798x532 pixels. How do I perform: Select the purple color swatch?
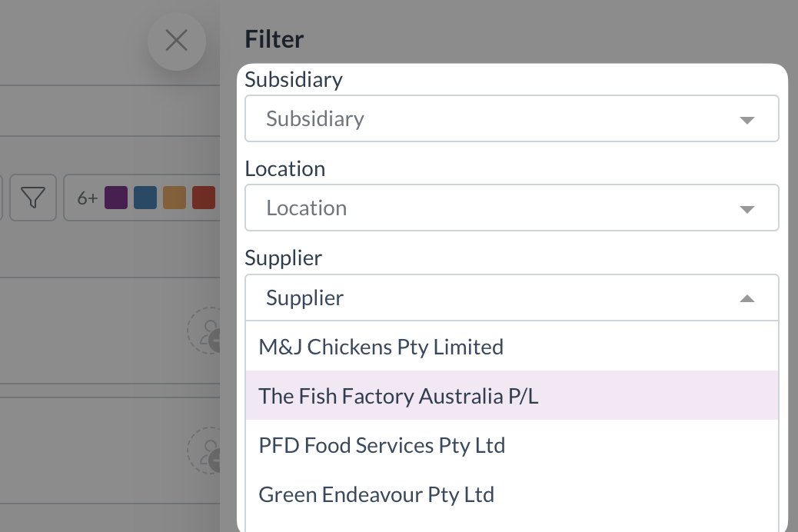pyautogui.click(x=116, y=198)
